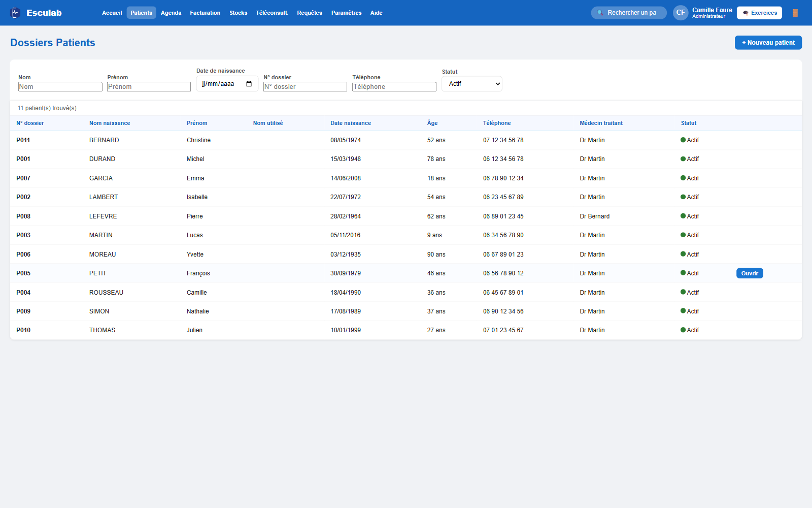
Task: Click the Exercices button
Action: point(759,13)
